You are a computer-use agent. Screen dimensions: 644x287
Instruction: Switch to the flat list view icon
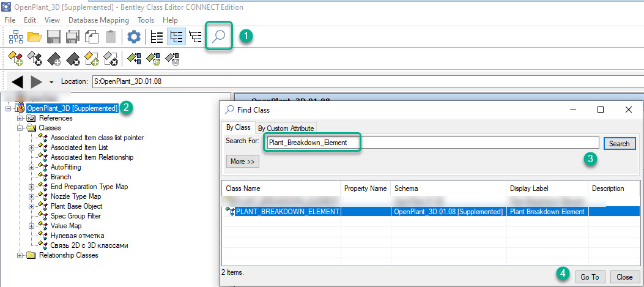coord(157,37)
